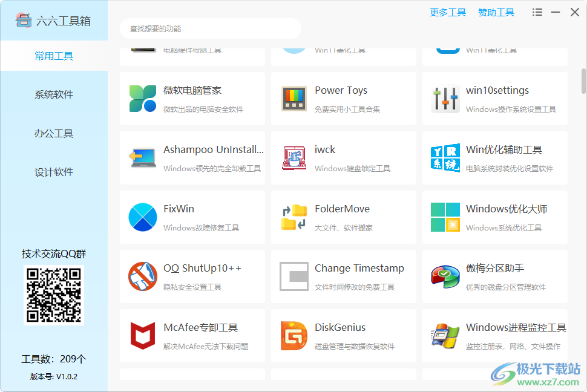
Task: Click the 傲梅分区助手 disk icon
Action: pos(445,276)
